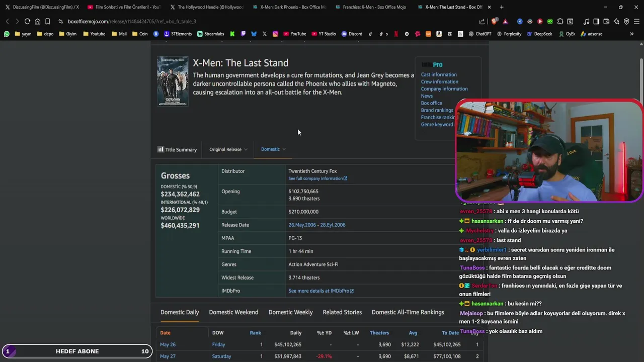Open the May 26 daily row link
644x362 pixels.
(x=168, y=344)
